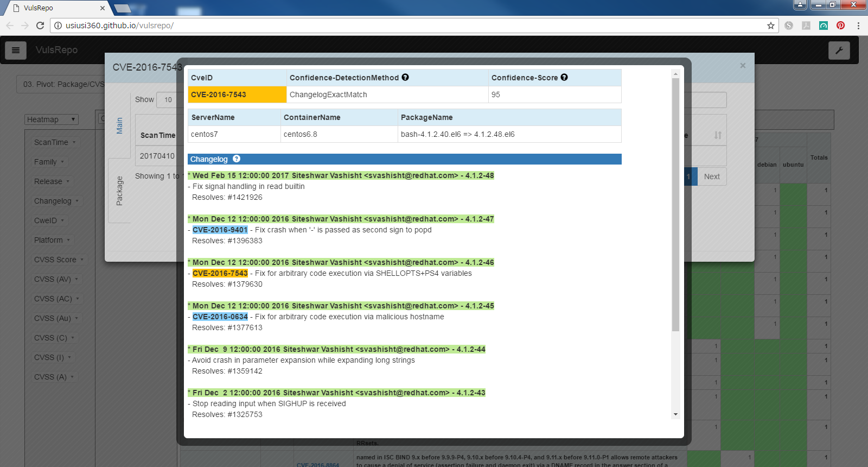
Task: Expand the CVSS (Au) field dropdown
Action: click(x=76, y=318)
